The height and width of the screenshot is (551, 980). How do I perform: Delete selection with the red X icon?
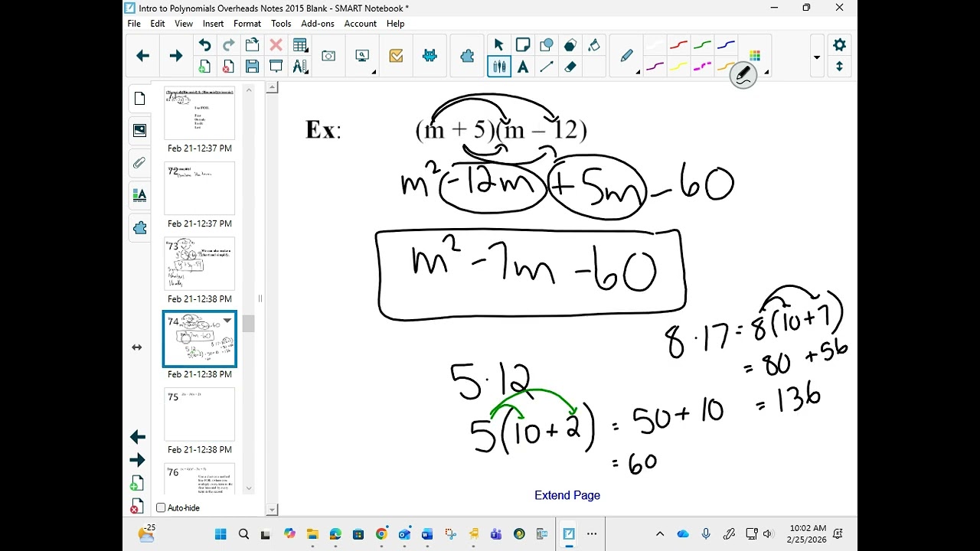coord(276,45)
